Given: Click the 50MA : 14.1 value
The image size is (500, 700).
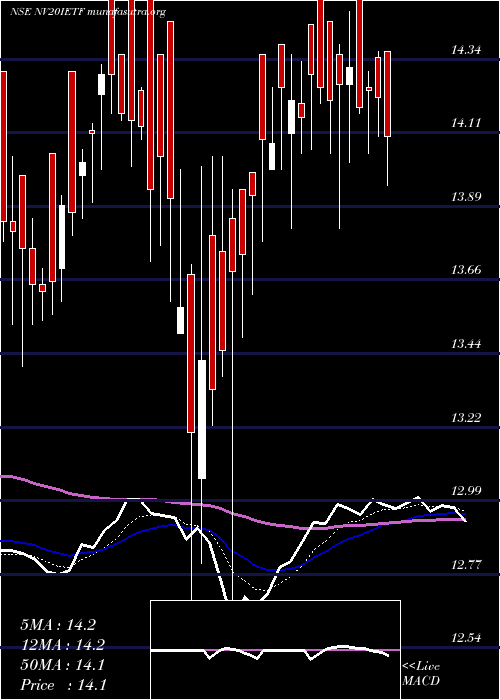Looking at the screenshot, I should (x=62, y=665).
